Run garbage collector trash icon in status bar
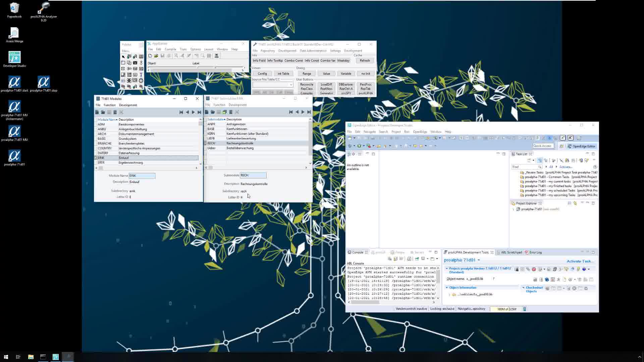 click(x=525, y=309)
